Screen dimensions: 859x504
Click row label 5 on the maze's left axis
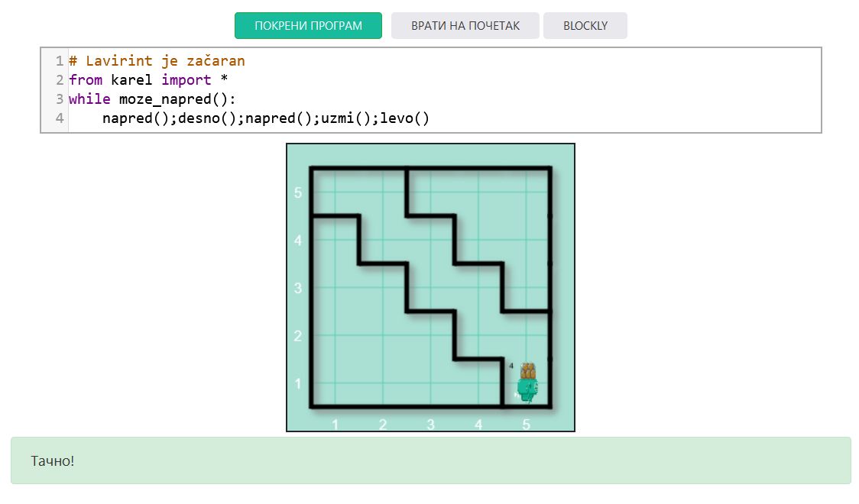tap(299, 192)
